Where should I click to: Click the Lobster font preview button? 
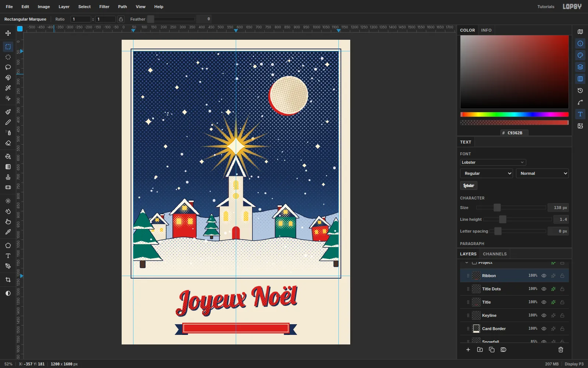[469, 185]
